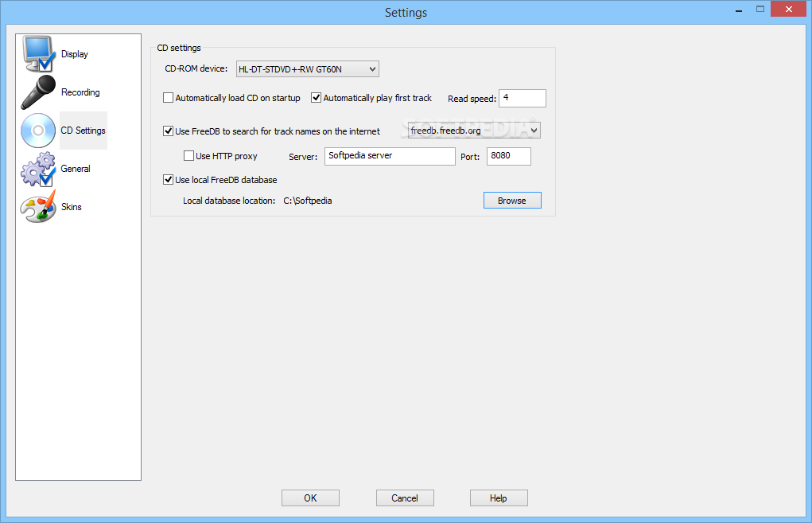This screenshot has height=523, width=812.
Task: Click the Port field showing 8080
Action: pyautogui.click(x=508, y=156)
